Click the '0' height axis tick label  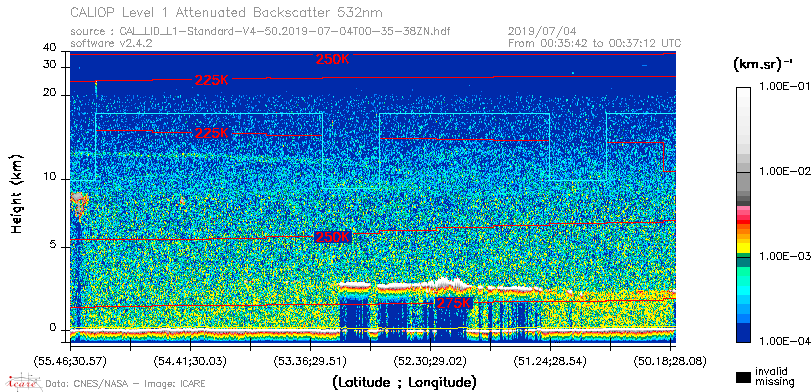53,328
